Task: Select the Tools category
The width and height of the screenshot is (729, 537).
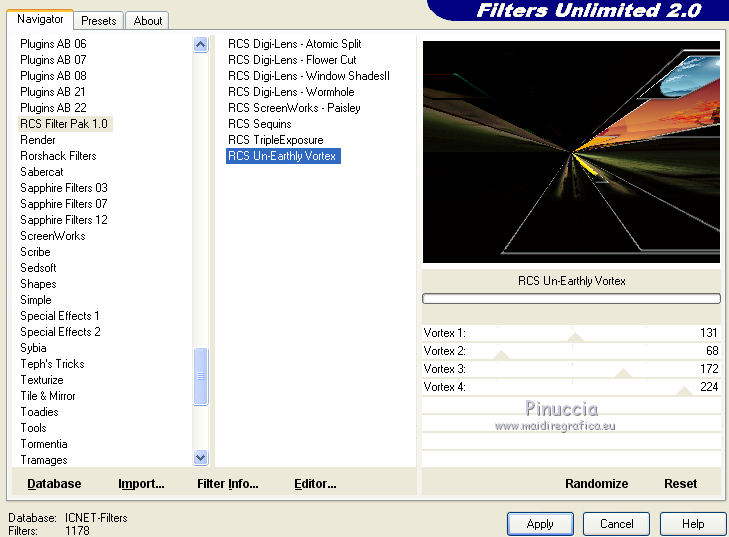Action: 33,428
